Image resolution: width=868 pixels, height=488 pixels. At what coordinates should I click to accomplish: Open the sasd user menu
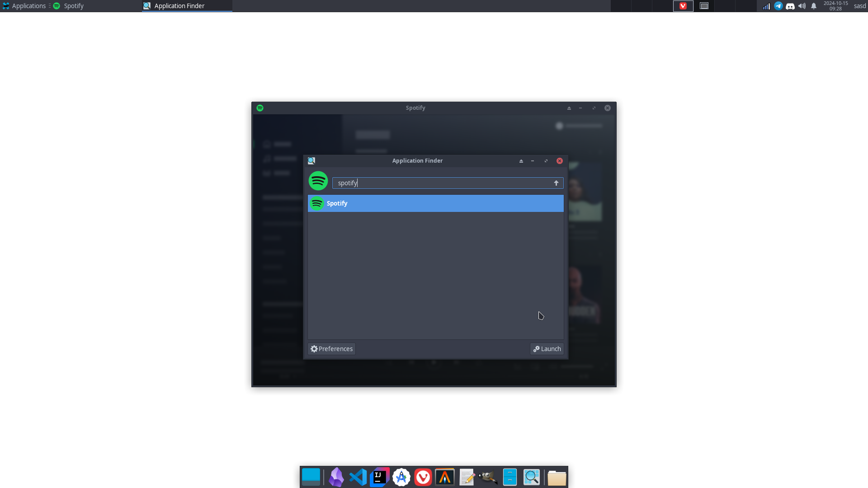(859, 6)
